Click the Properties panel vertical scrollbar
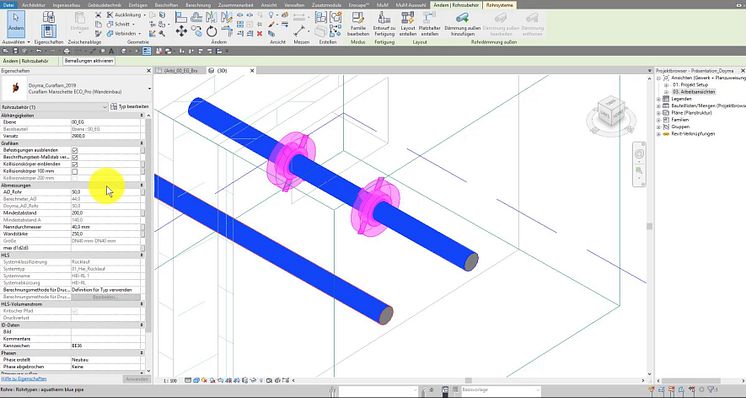Image resolution: width=746 pixels, height=398 pixels. click(148, 243)
